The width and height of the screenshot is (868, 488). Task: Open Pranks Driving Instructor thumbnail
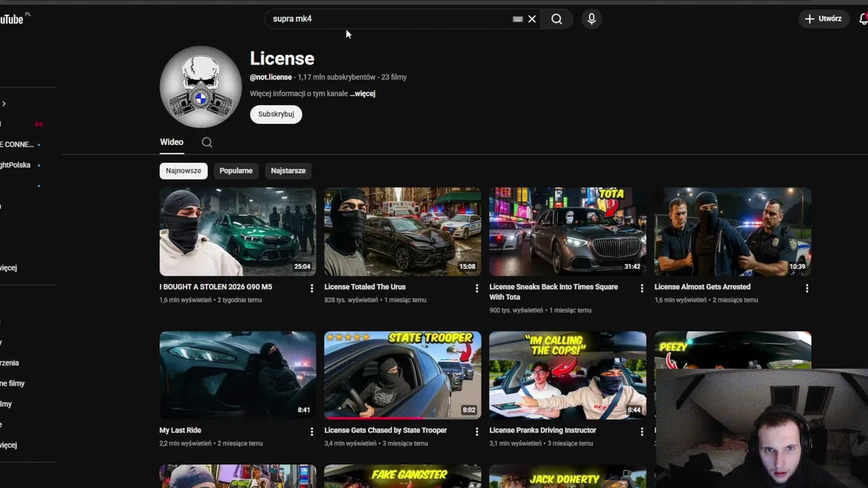[x=568, y=375]
